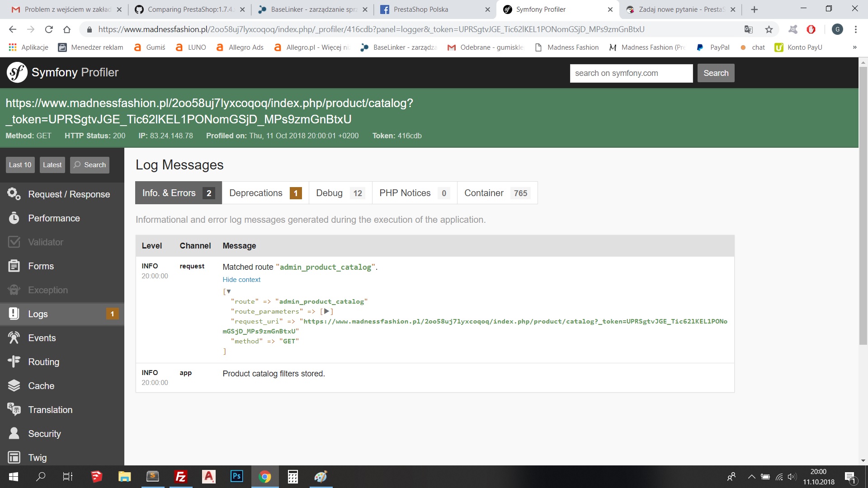This screenshot has width=868, height=488.
Task: Open the Twig panel icon
Action: point(14,457)
